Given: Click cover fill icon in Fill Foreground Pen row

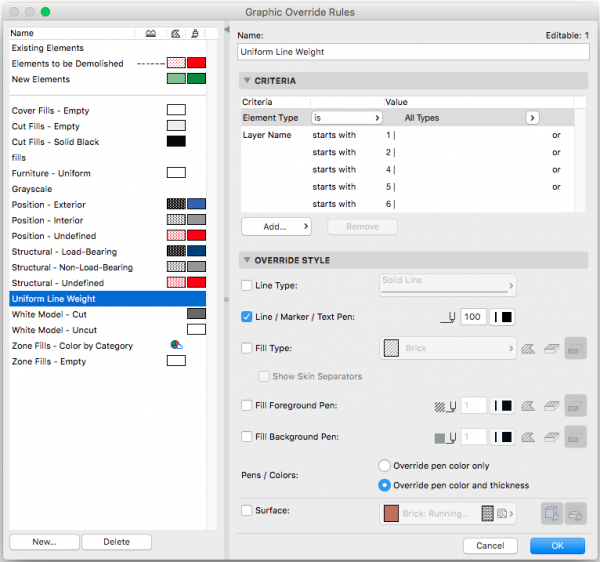Looking at the screenshot, I should point(549,406).
